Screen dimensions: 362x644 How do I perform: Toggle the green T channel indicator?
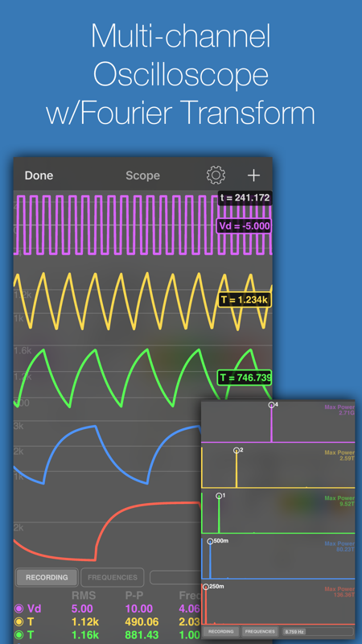pos(19,635)
